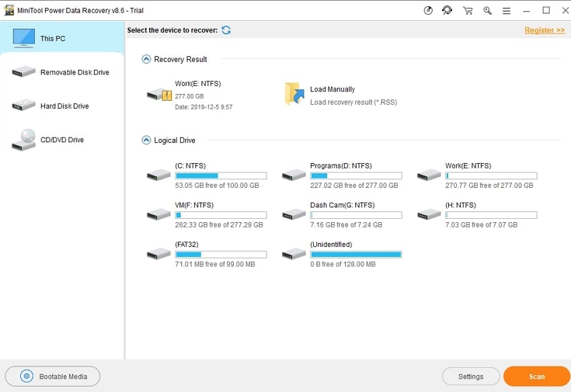This screenshot has height=392, width=571.
Task: Open the shopping cart to buy a license
Action: 468,10
